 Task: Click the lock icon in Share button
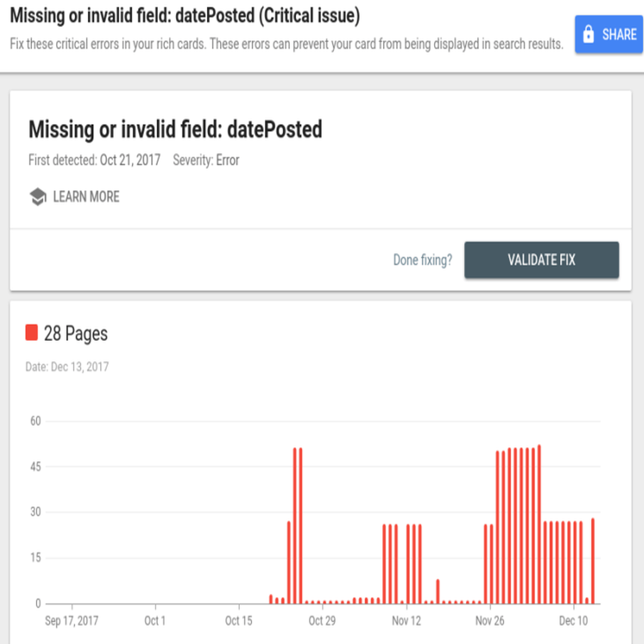click(588, 34)
